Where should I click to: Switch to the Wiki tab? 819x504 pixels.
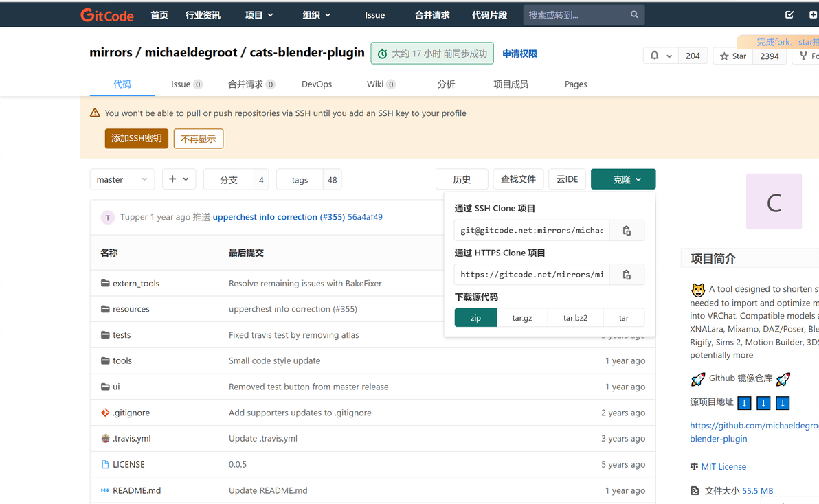pyautogui.click(x=381, y=84)
